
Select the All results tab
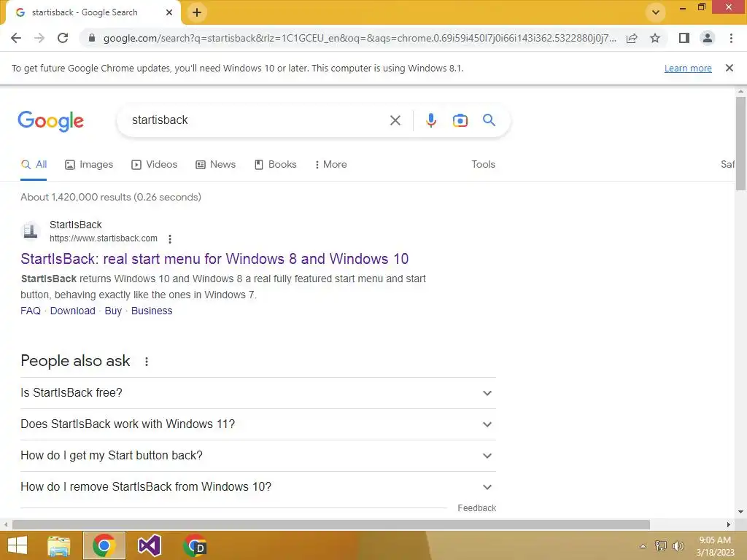coord(34,164)
